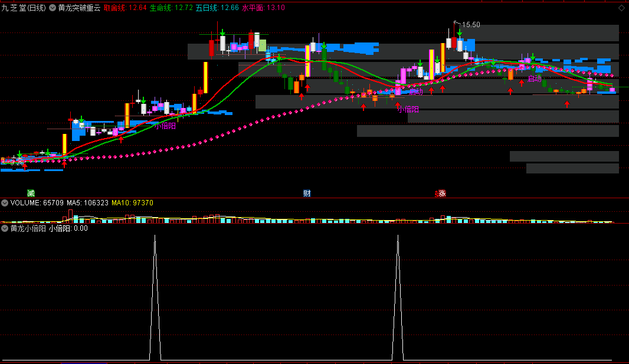Screen dimensions: 629x364
Task: Click the 五日线: 12.66 value
Action: 217,8
